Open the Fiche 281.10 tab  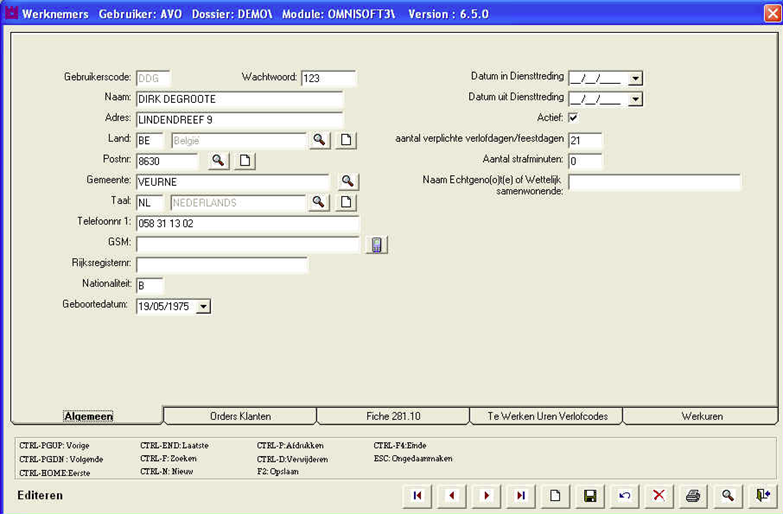(x=393, y=416)
